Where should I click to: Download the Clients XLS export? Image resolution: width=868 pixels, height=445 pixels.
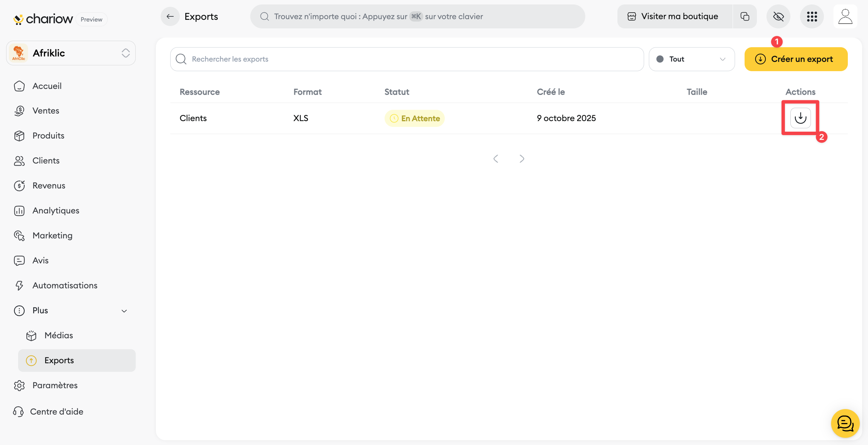pos(800,118)
